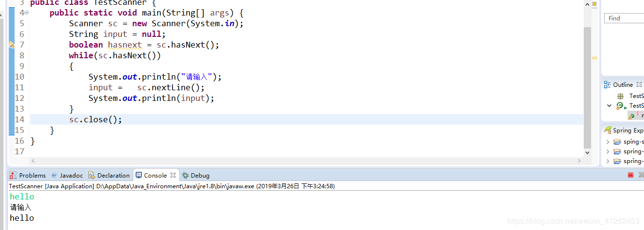The height and width of the screenshot is (230, 644).
Task: Click the horizontal scrollbar left arrow
Action: pos(33,161)
